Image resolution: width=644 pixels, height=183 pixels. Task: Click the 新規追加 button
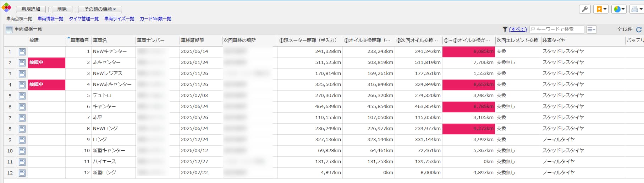point(31,9)
